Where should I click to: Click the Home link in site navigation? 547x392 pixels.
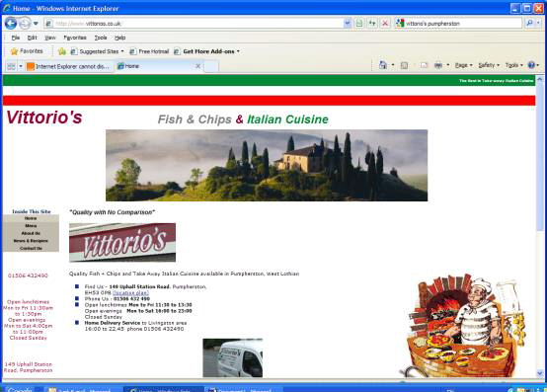click(31, 218)
